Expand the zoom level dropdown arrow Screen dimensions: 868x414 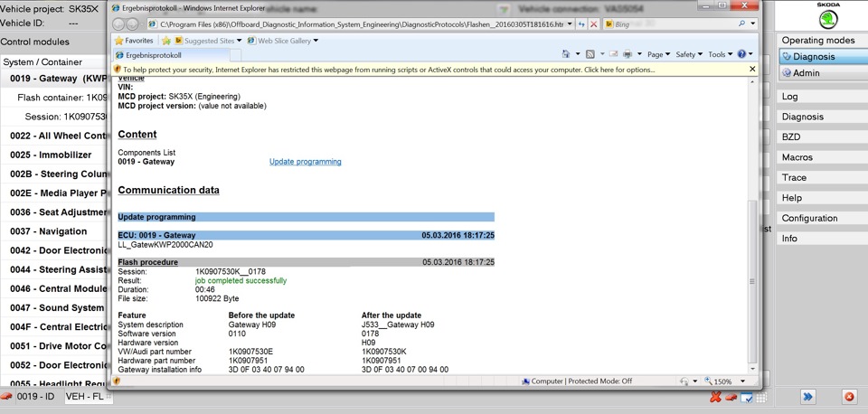[743, 381]
